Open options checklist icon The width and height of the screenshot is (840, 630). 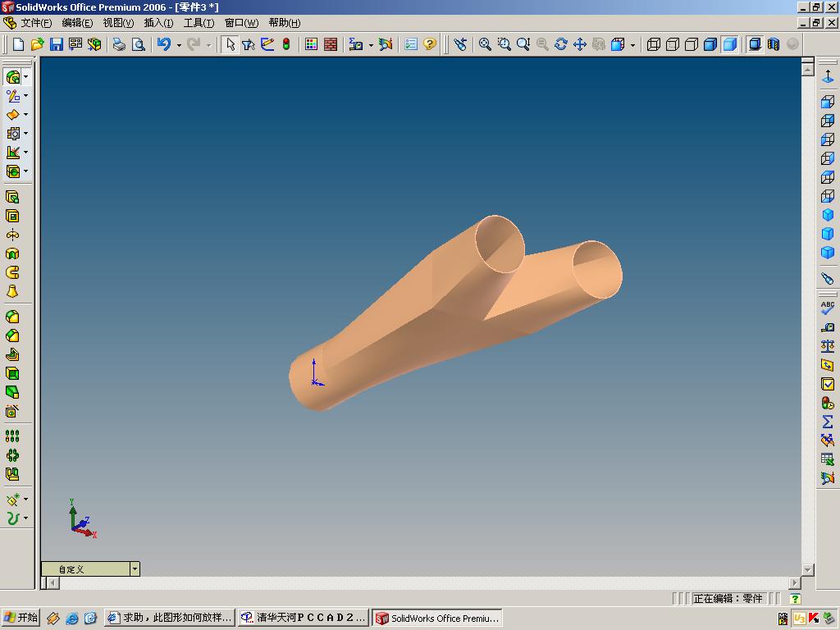[x=411, y=44]
